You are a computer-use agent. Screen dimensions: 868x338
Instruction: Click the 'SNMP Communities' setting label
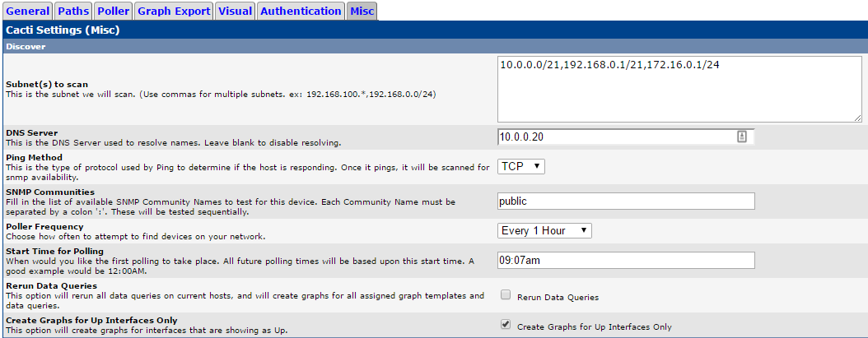pos(50,192)
